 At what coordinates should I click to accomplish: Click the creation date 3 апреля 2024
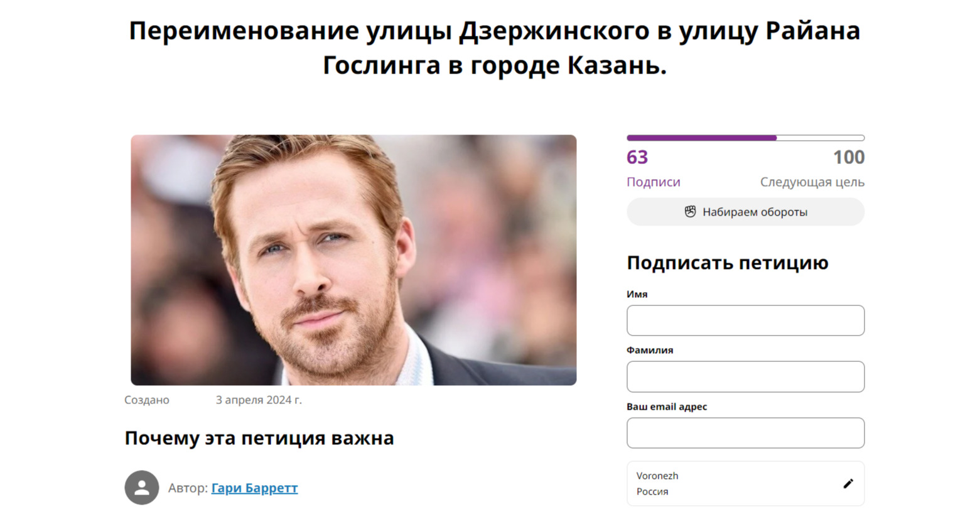[259, 400]
